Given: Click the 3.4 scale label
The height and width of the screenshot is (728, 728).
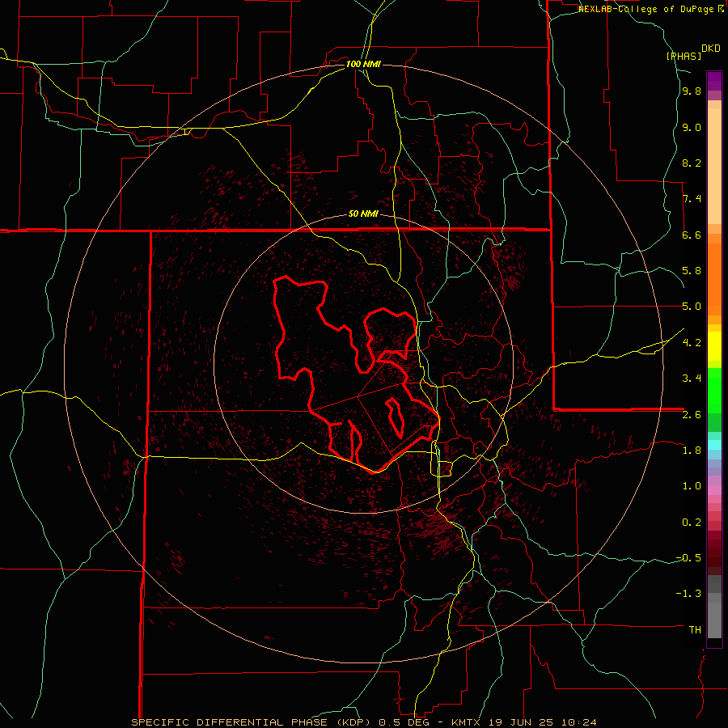Looking at the screenshot, I should click(692, 379).
